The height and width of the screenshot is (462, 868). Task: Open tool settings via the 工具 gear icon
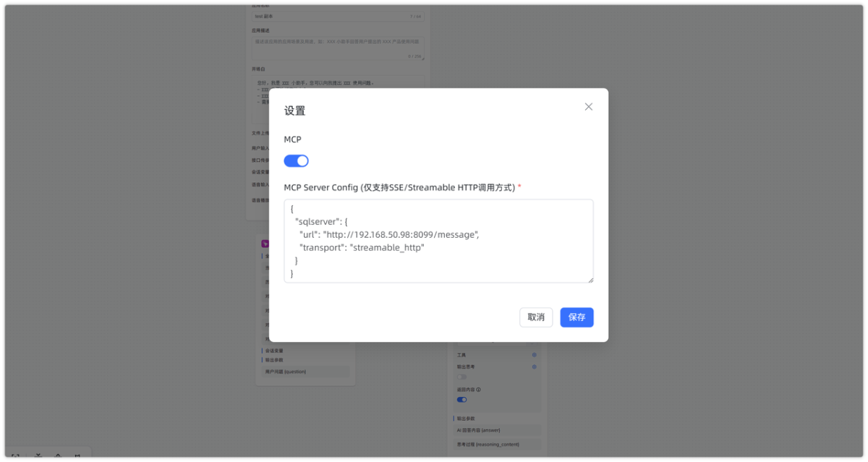coord(534,355)
